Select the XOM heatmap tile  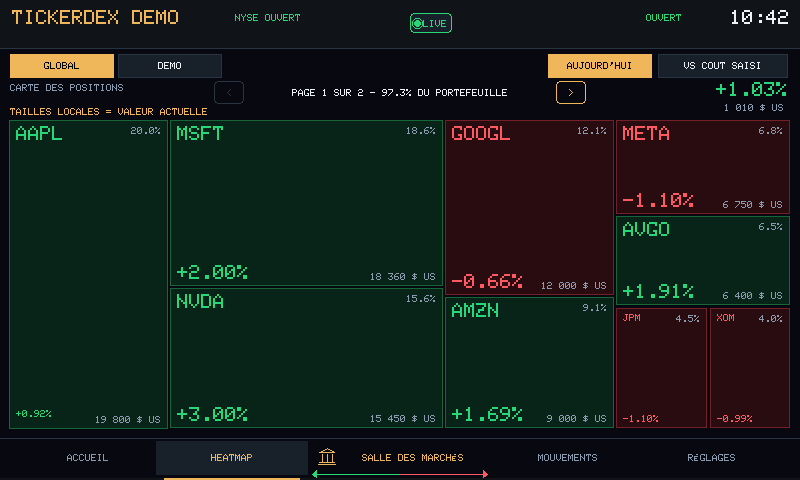[749, 368]
